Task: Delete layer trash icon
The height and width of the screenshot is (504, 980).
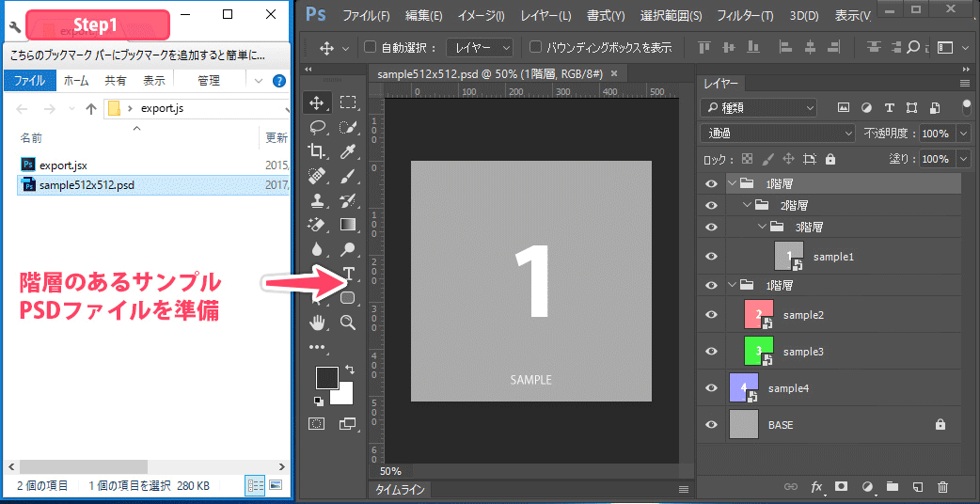Action: [943, 486]
